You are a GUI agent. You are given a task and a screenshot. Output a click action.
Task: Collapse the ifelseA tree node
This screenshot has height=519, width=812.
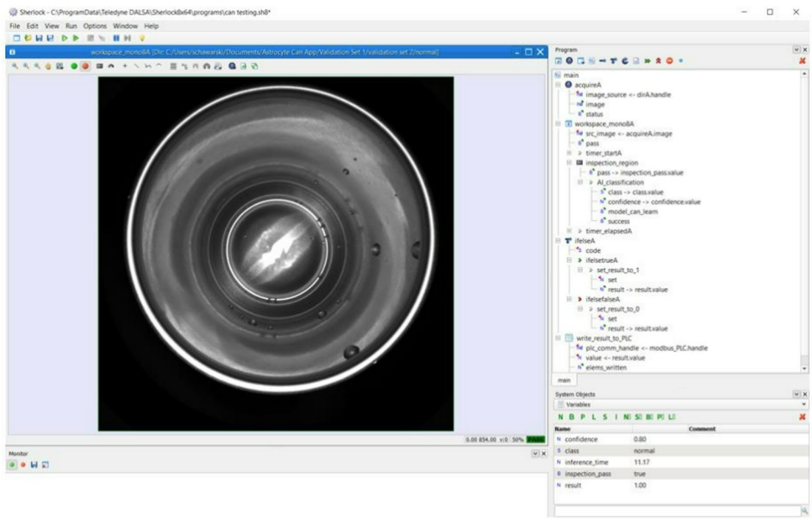[559, 241]
